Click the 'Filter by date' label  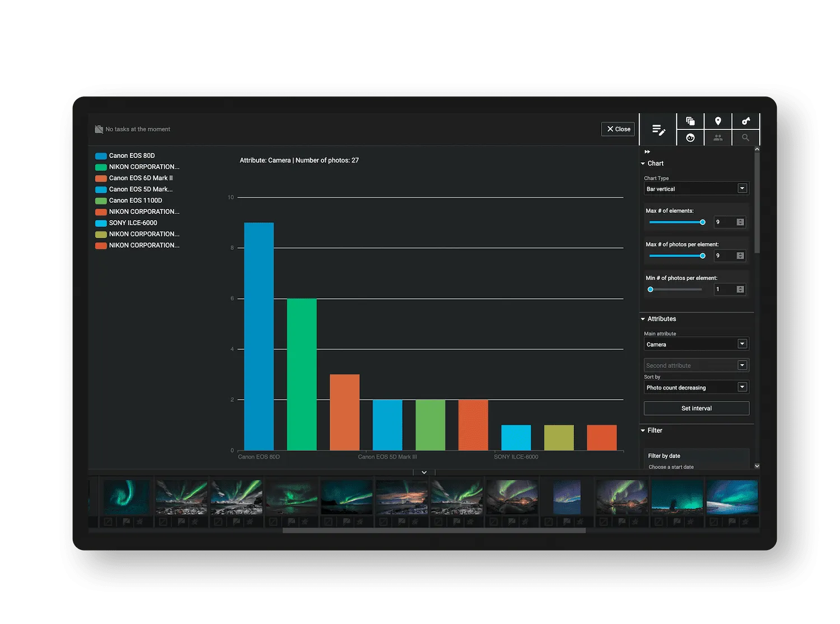(x=664, y=456)
